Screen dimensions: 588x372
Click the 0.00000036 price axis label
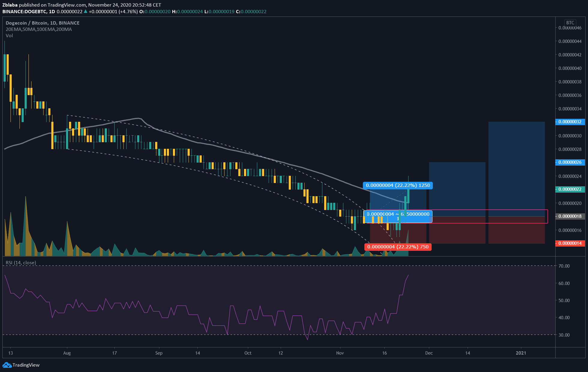(570, 95)
